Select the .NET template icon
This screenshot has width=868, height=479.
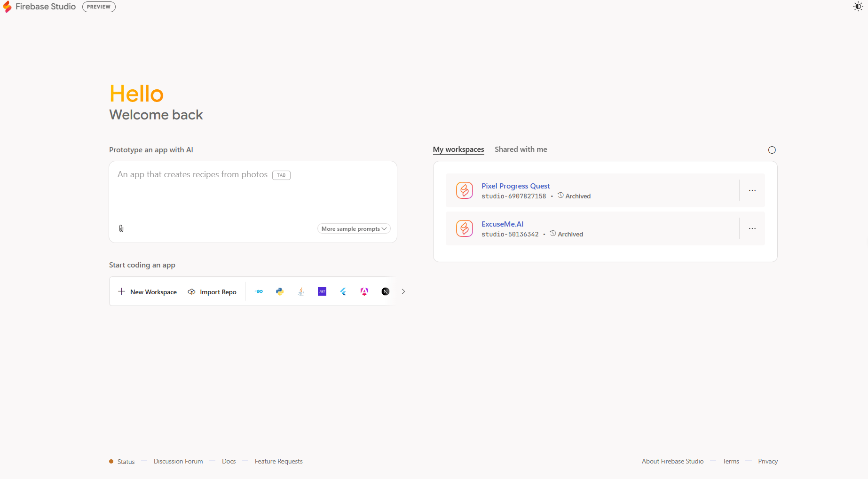(x=322, y=291)
